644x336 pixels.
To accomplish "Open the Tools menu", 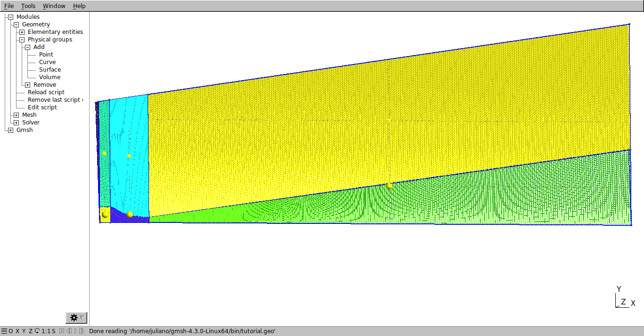I will (x=28, y=6).
